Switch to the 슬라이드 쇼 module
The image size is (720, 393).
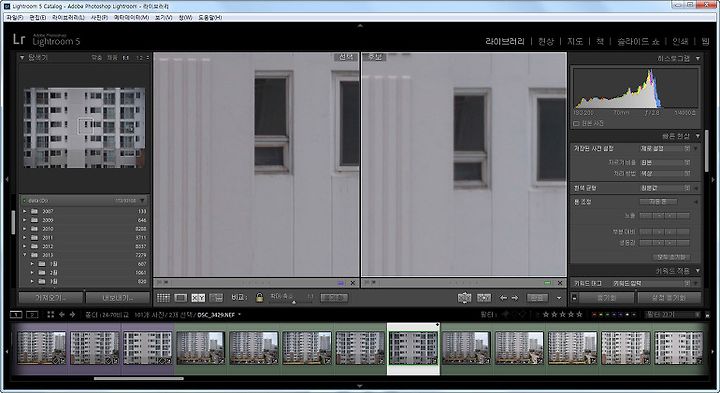click(638, 41)
